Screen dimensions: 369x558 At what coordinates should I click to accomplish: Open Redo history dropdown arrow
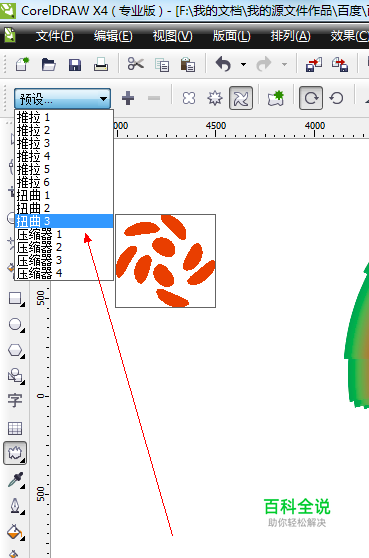pyautogui.click(x=284, y=65)
